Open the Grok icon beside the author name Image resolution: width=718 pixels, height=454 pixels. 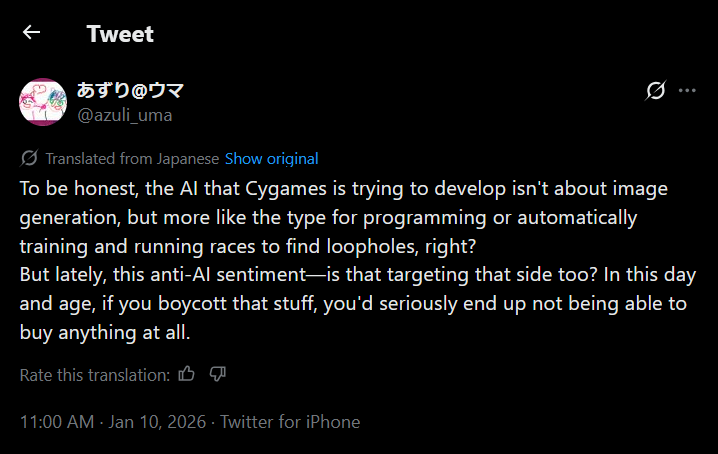click(x=656, y=91)
